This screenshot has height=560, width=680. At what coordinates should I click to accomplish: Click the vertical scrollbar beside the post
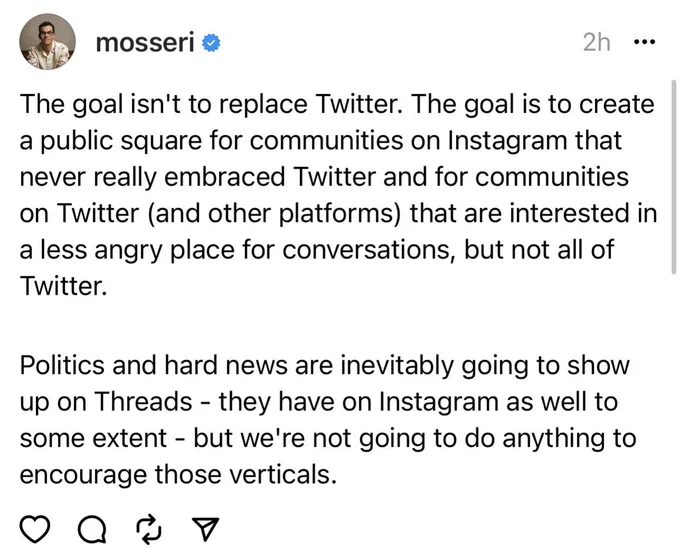pos(673,177)
